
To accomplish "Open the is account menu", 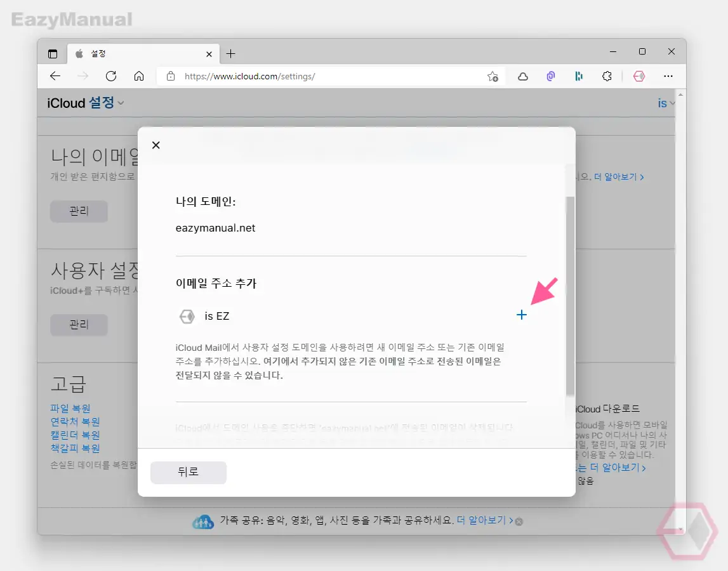I will (666, 103).
